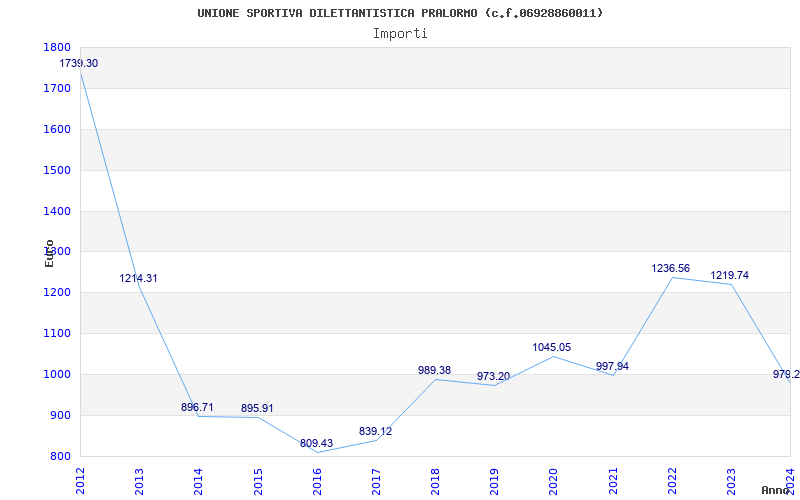Image resolution: width=800 pixels, height=500 pixels.
Task: Click the 1236.56 data label
Action: [670, 268]
